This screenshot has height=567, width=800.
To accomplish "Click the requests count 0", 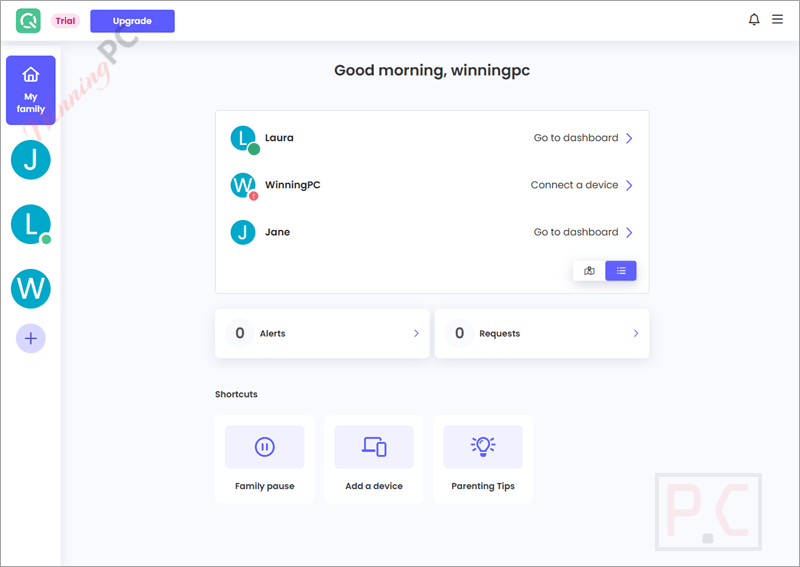I will point(460,333).
